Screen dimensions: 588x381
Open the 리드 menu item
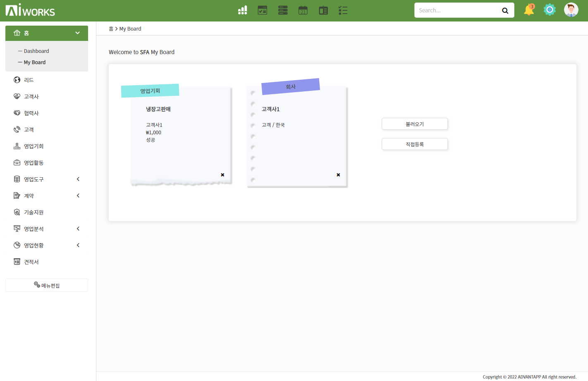click(x=29, y=80)
